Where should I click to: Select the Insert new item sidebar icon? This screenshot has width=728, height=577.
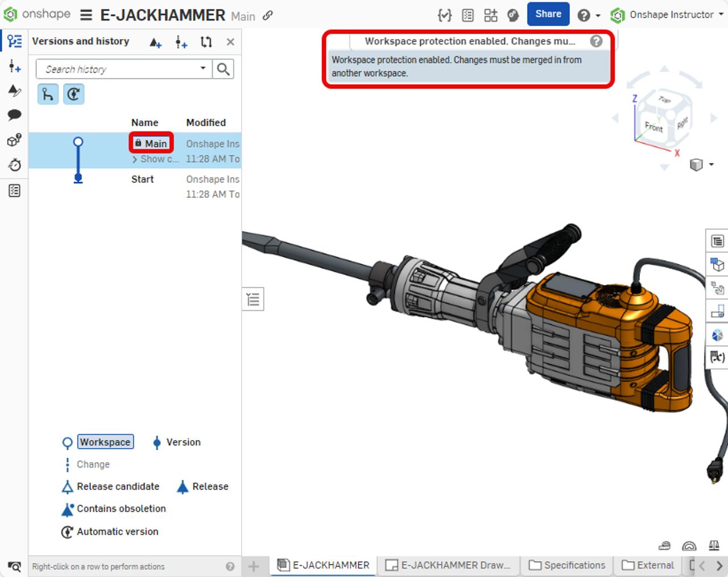[x=15, y=67]
